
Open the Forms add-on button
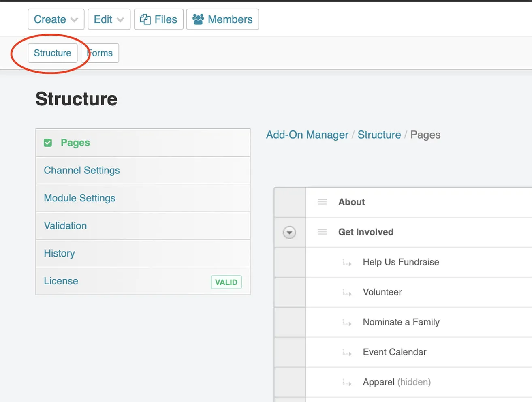tap(100, 53)
